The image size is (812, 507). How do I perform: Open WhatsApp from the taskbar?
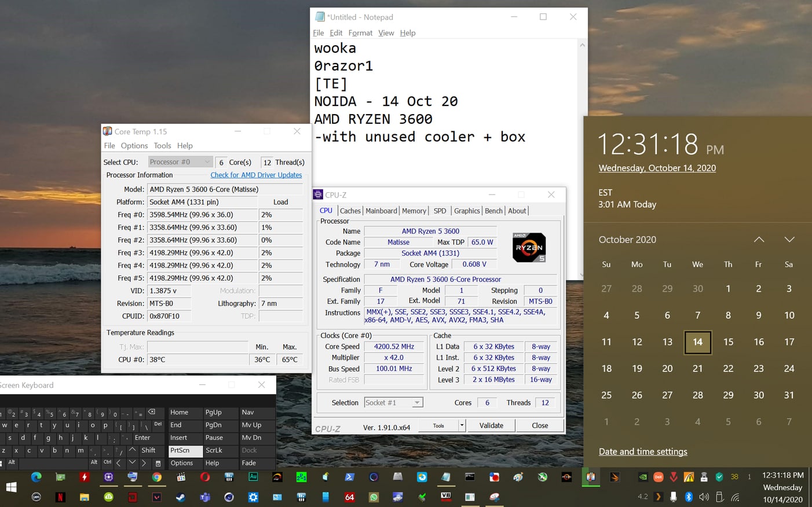click(x=374, y=497)
